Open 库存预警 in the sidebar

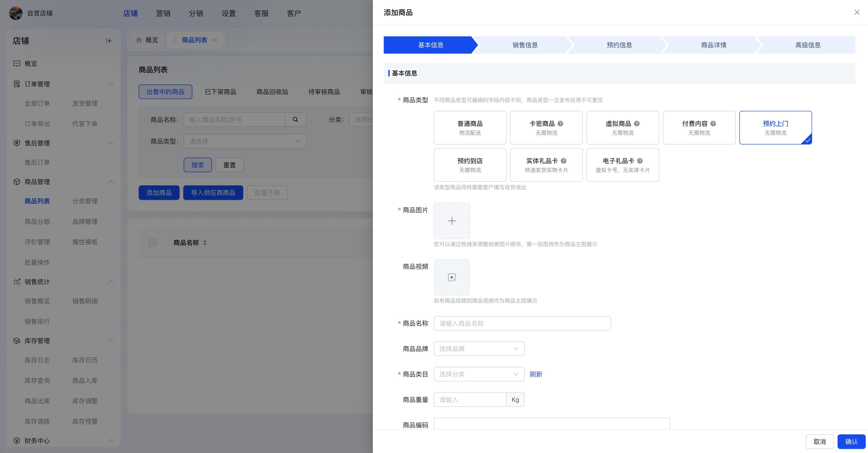(85, 421)
